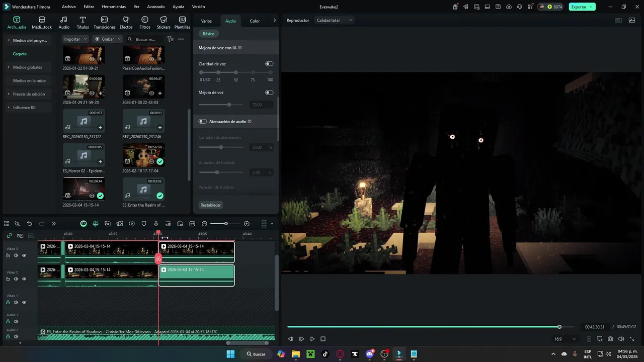
Task: Adjust the Claridad de voz slider
Action: [236, 72]
